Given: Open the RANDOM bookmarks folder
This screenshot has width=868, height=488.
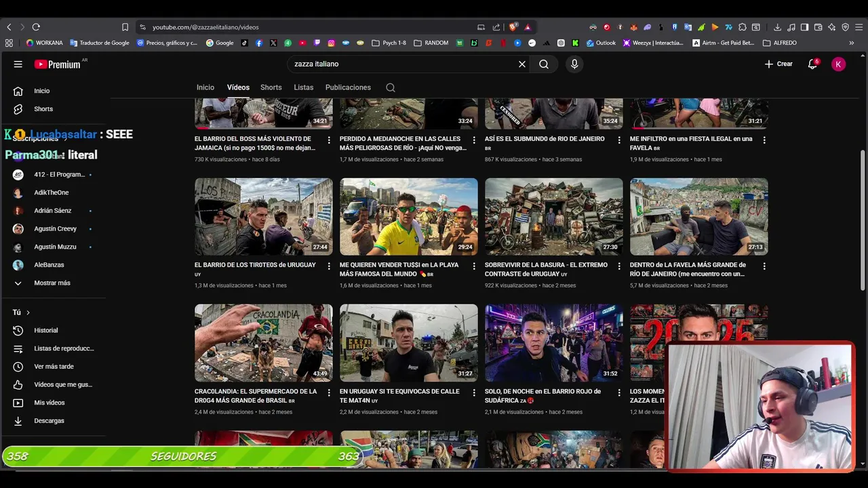Looking at the screenshot, I should pos(431,43).
